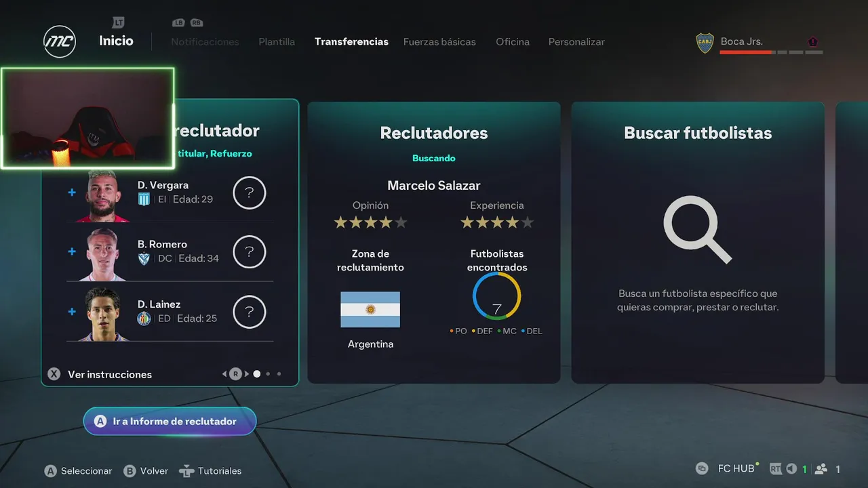Screen dimensions: 868x488
Task: Click the Tutoriales label
Action: pyautogui.click(x=220, y=471)
